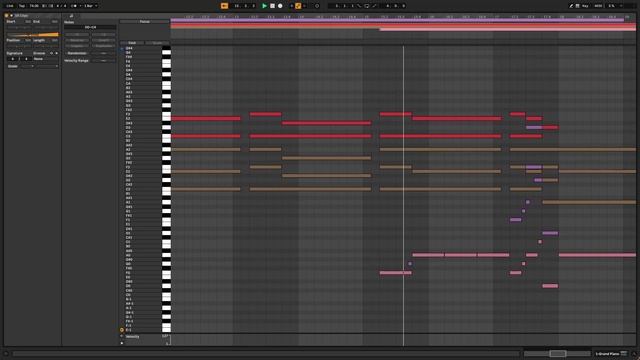The width and height of the screenshot is (640, 360).
Task: Click the Set button beside Position
Action: [x=28, y=40]
